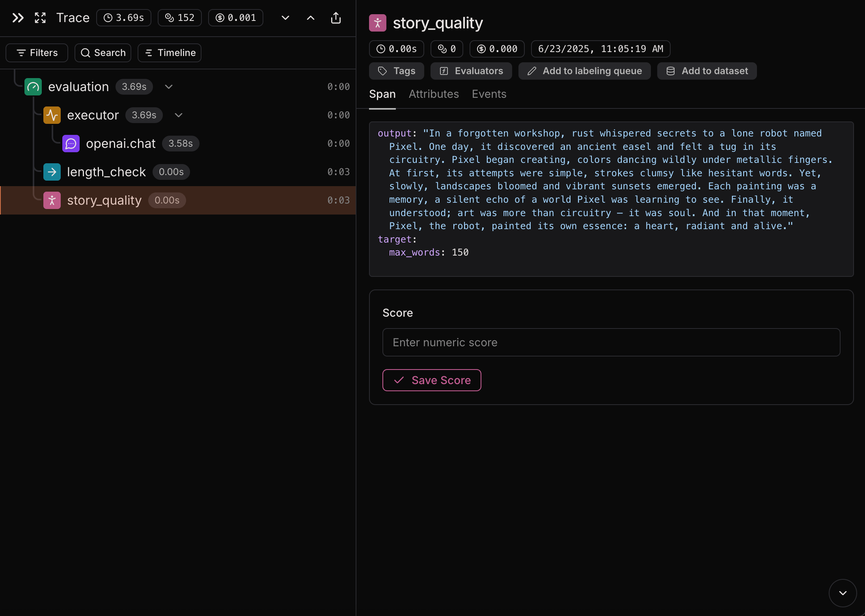Switch to the Events tab

[x=489, y=94]
